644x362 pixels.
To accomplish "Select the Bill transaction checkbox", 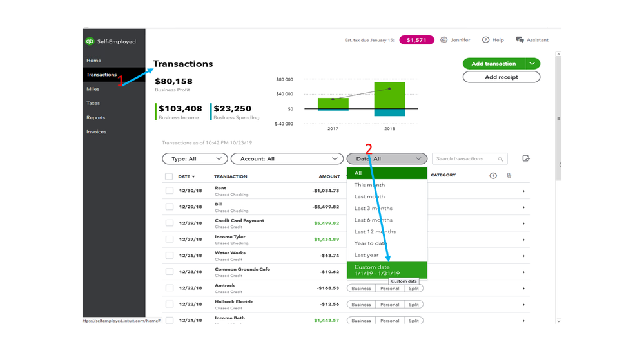I will 169,207.
